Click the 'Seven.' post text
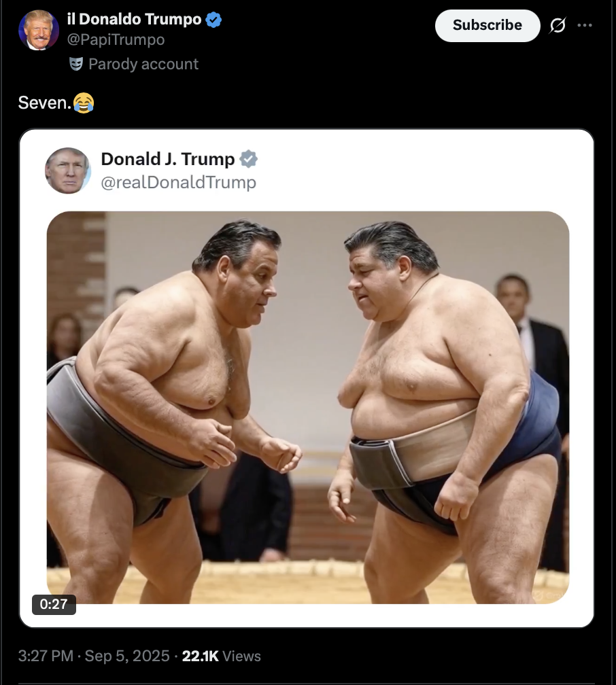 (x=45, y=103)
